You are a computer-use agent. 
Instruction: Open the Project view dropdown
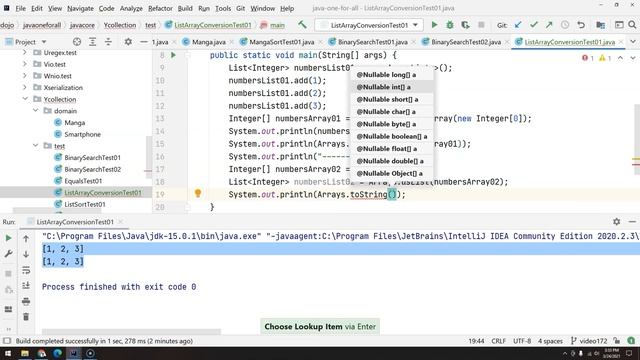[x=44, y=42]
